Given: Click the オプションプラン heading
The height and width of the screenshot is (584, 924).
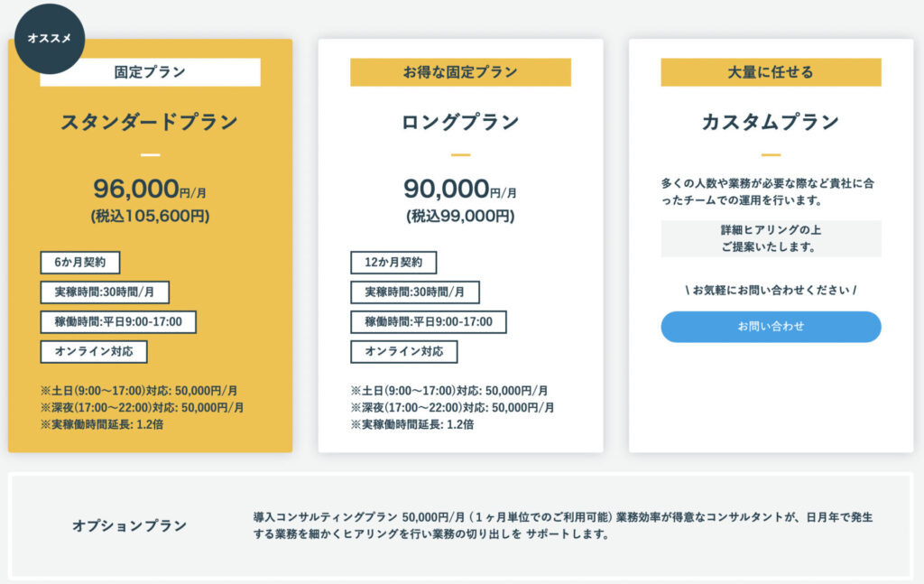Looking at the screenshot, I should tap(129, 525).
